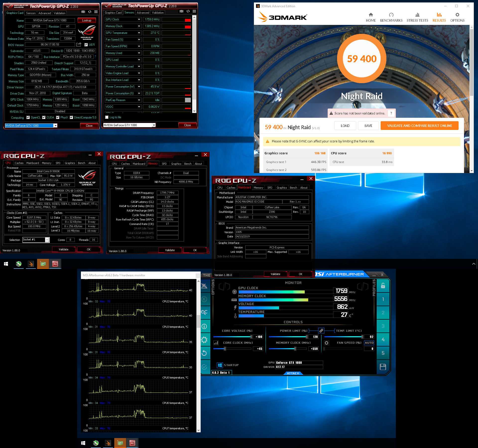Select Afterburner profile slot 1
478x448 pixels.
coord(383,299)
